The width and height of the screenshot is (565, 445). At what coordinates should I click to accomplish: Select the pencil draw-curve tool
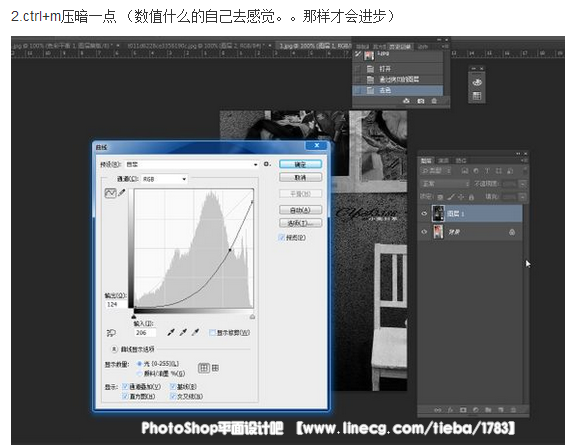tap(122, 193)
